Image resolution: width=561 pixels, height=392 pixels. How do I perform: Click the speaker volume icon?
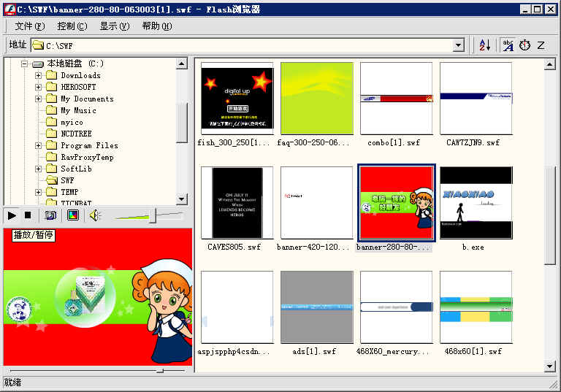[x=95, y=215]
